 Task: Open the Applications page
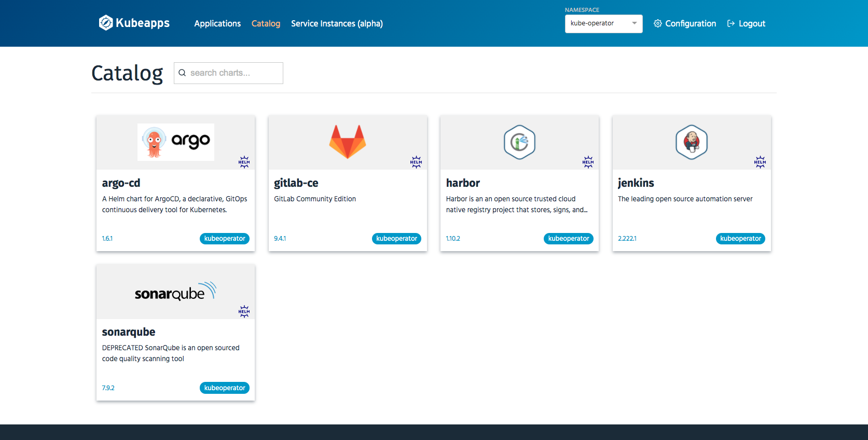(217, 23)
